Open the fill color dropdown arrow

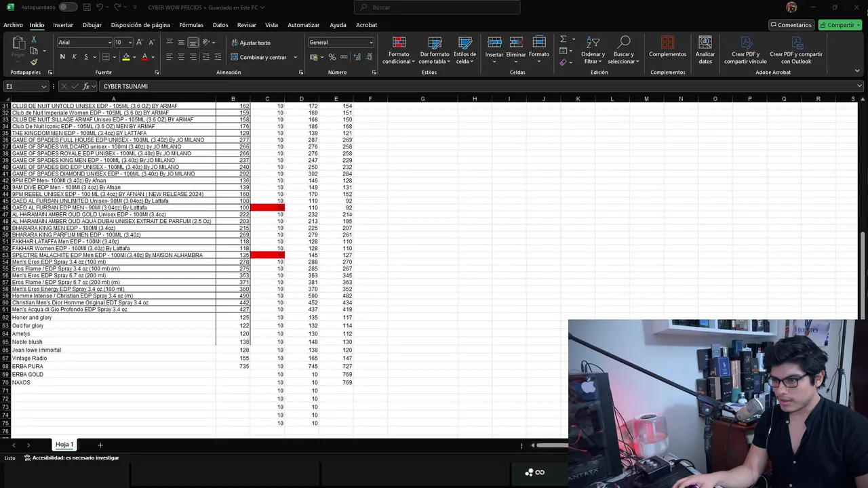pyautogui.click(x=134, y=57)
